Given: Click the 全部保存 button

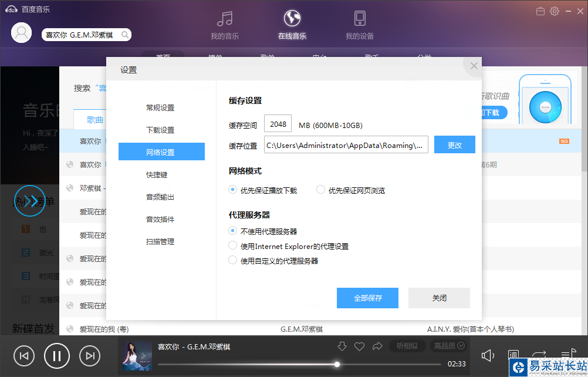Looking at the screenshot, I should (x=367, y=298).
